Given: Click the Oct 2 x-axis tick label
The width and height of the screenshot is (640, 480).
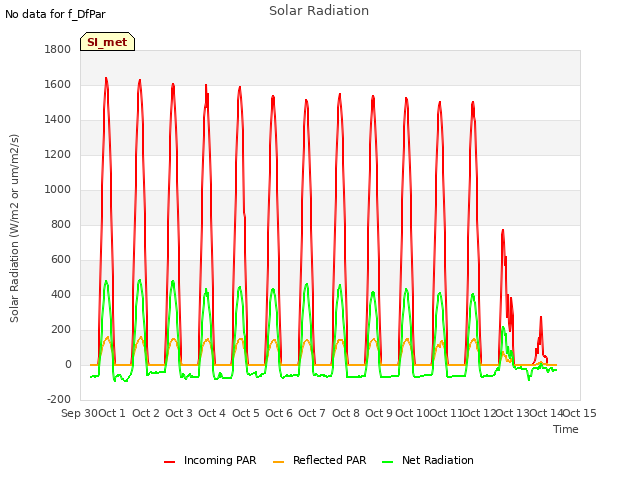Looking at the screenshot, I should tap(146, 413).
